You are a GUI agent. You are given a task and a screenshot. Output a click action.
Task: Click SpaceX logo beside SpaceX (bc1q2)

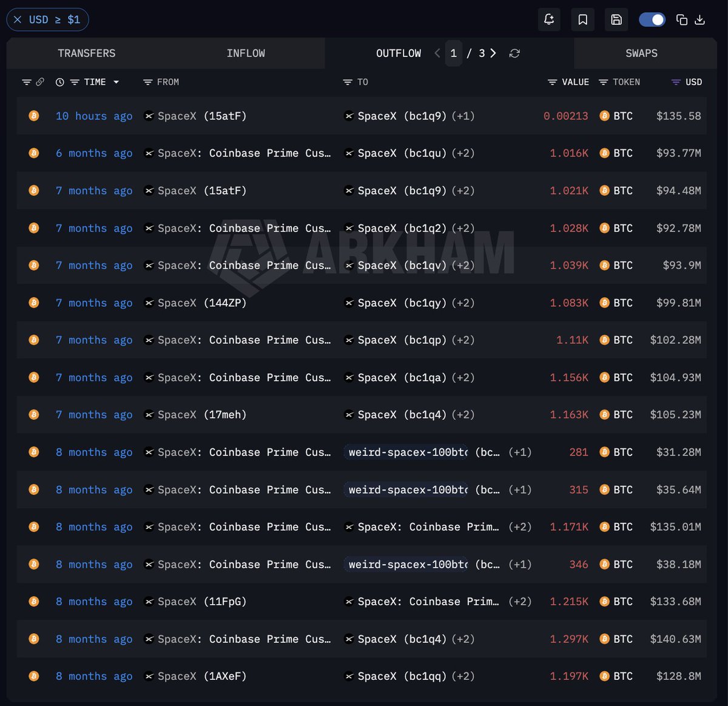click(349, 228)
